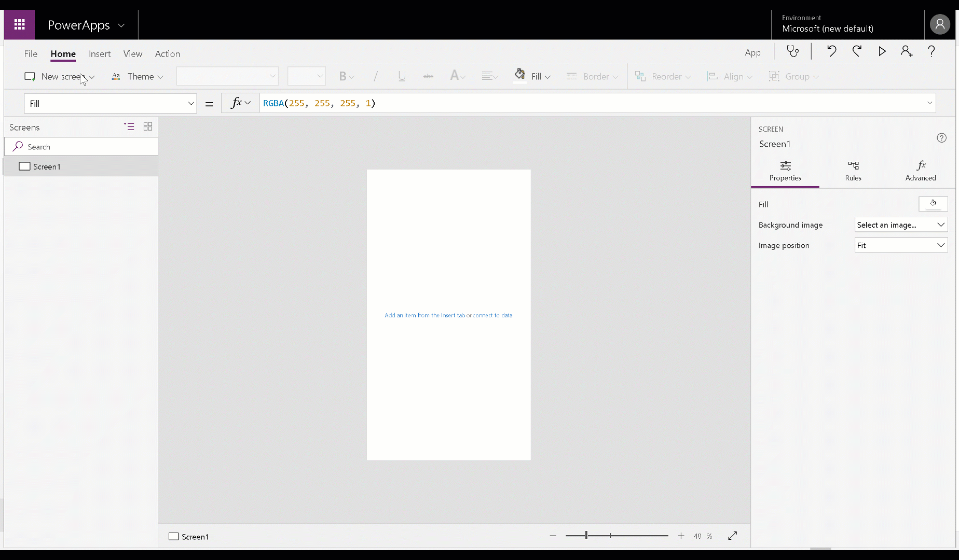Open the app launcher waffle icon

20,24
